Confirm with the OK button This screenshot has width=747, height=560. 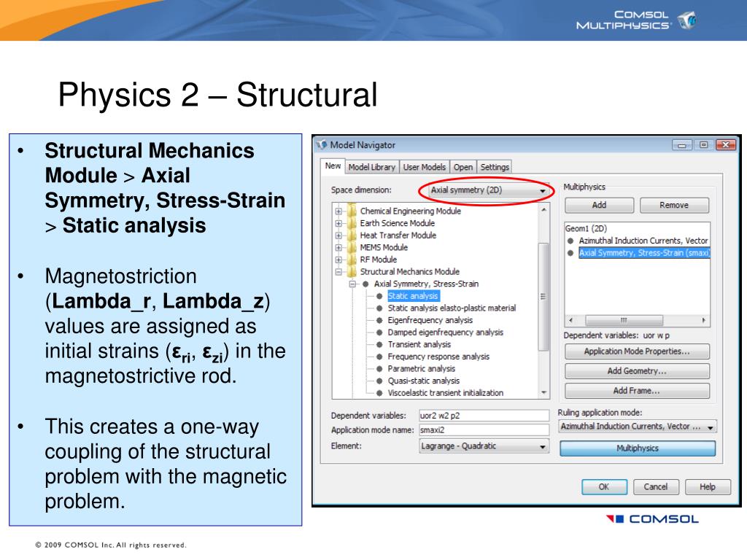604,487
